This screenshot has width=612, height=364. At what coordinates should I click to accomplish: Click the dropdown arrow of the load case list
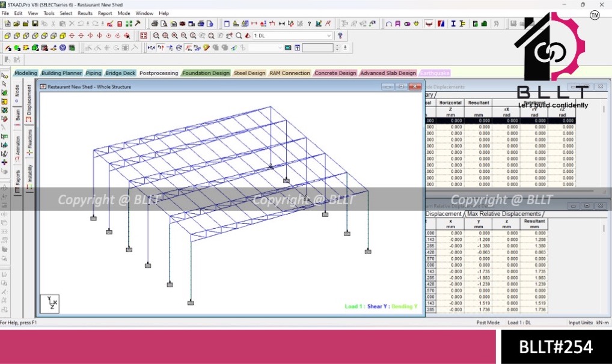[x=329, y=35]
